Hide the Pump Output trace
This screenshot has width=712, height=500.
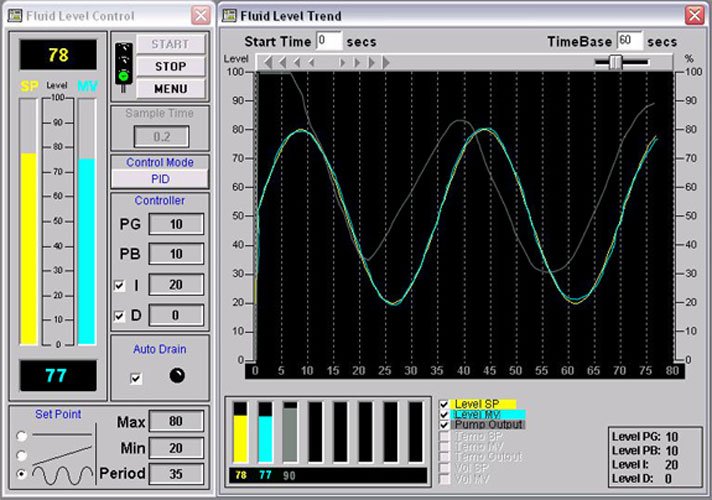[x=444, y=425]
